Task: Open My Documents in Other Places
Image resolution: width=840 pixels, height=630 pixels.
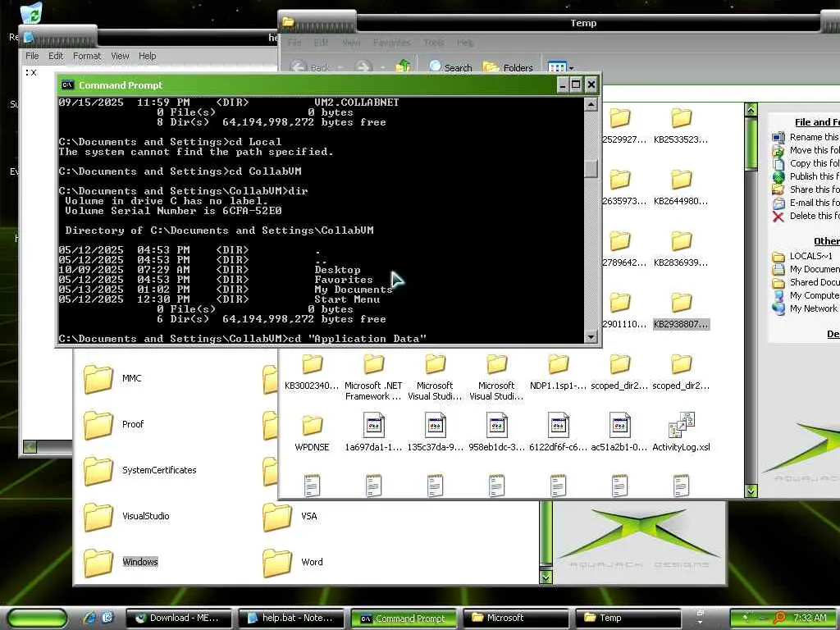Action: (x=806, y=269)
